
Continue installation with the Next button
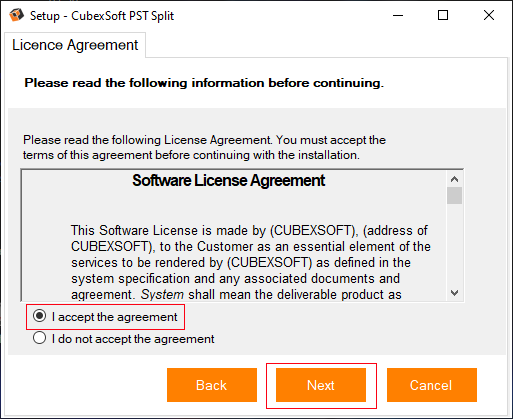tap(321, 385)
